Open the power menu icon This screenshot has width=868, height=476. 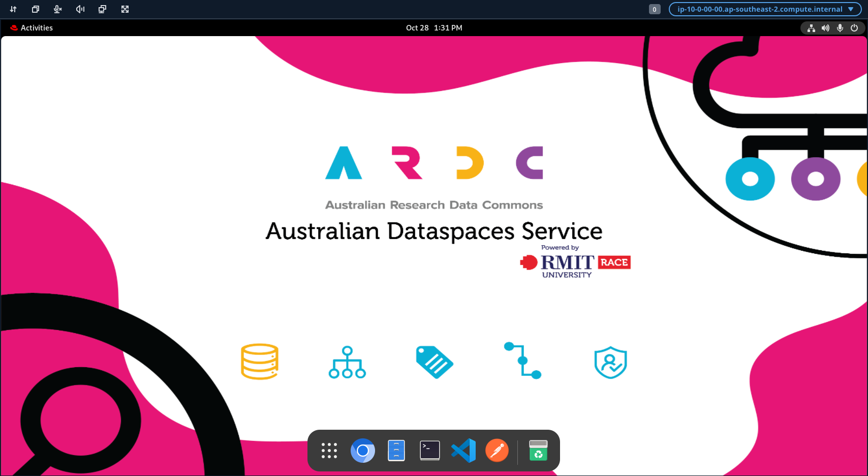point(854,28)
